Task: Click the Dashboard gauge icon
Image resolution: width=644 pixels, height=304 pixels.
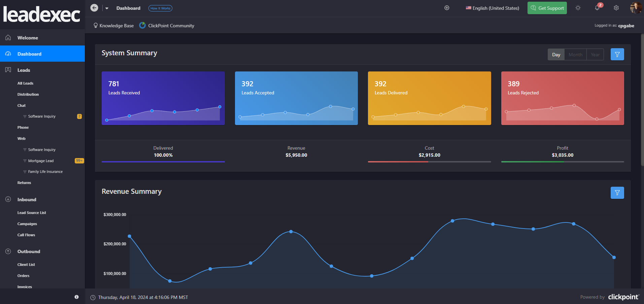Action: 8,54
